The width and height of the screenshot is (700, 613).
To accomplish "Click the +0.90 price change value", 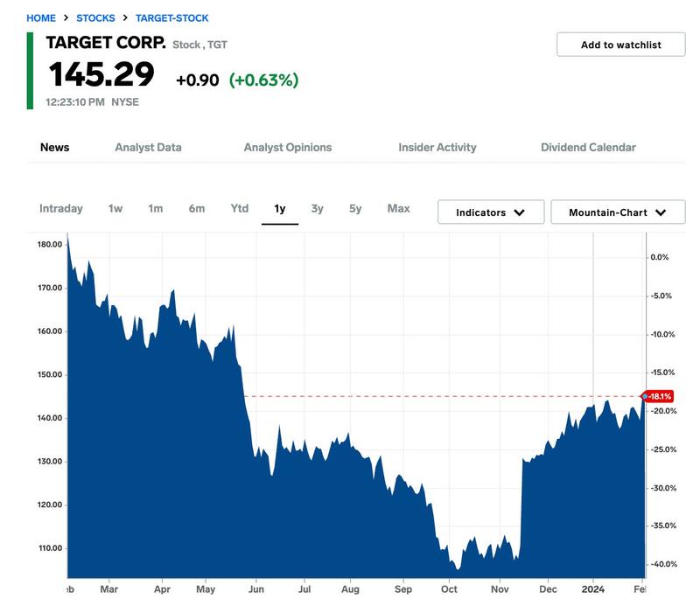I will [198, 80].
